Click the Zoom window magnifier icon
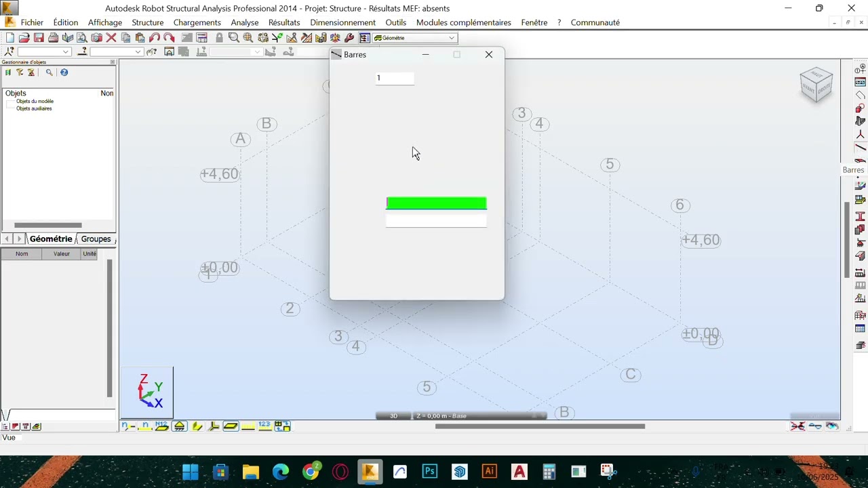 pos(233,38)
